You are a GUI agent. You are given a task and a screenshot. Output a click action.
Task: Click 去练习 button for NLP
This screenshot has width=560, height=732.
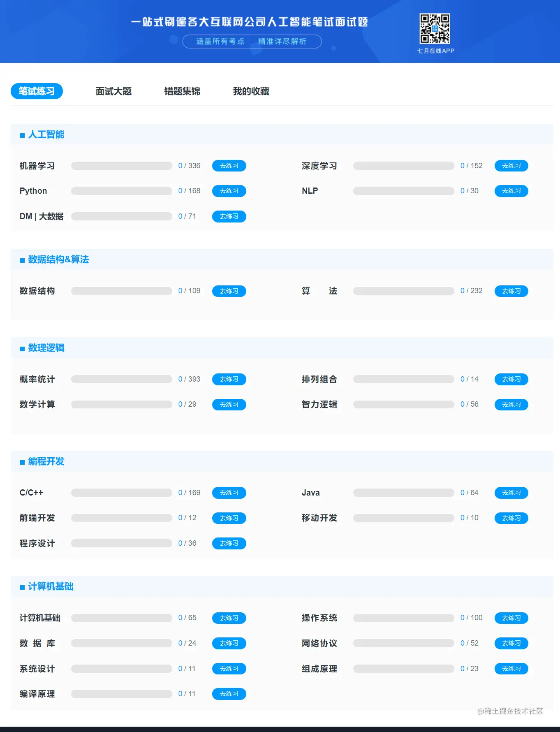pyautogui.click(x=511, y=191)
